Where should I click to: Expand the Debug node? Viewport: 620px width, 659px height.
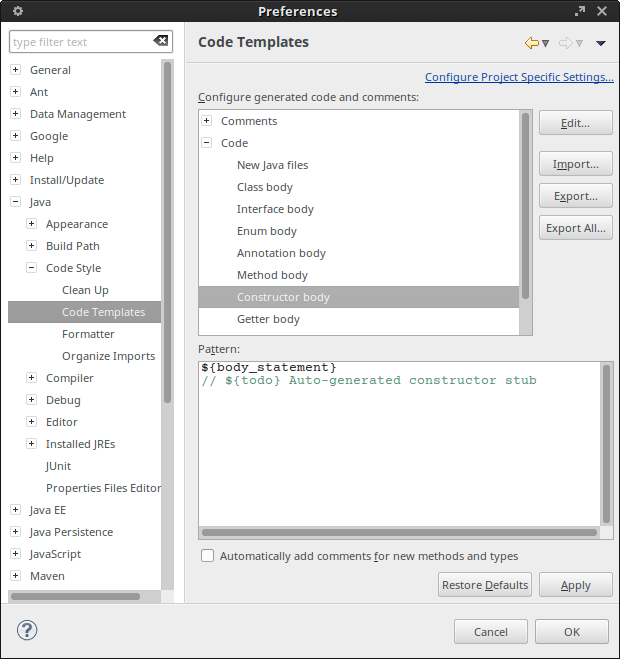[32, 399]
